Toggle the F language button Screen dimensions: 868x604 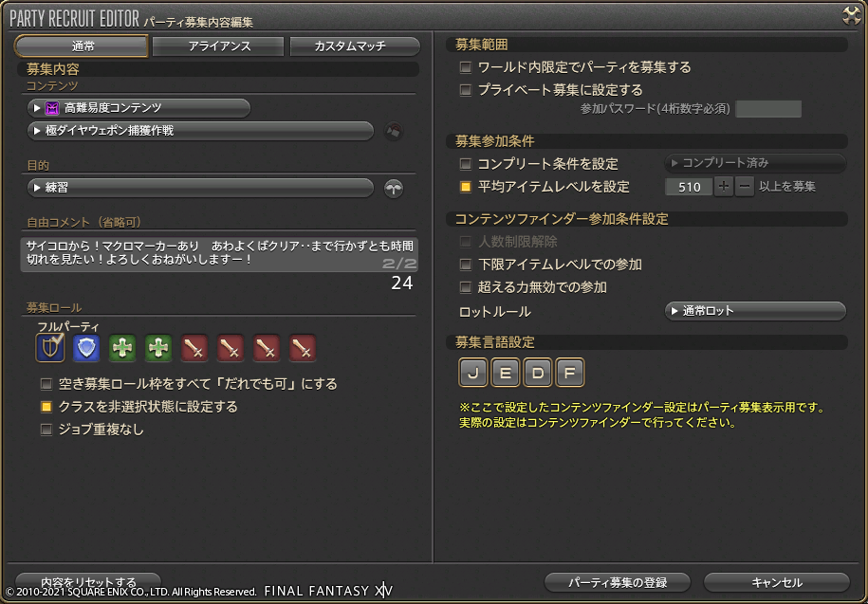click(x=569, y=373)
